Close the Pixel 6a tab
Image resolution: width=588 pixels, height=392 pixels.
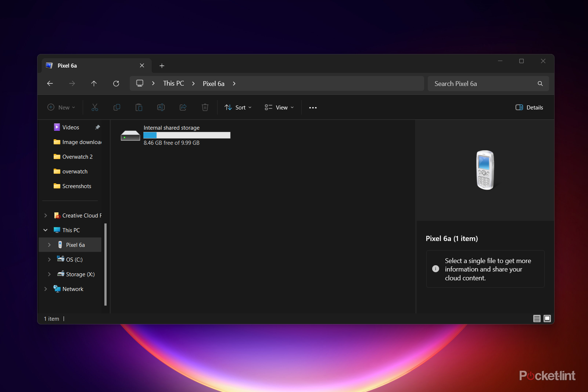pos(142,65)
